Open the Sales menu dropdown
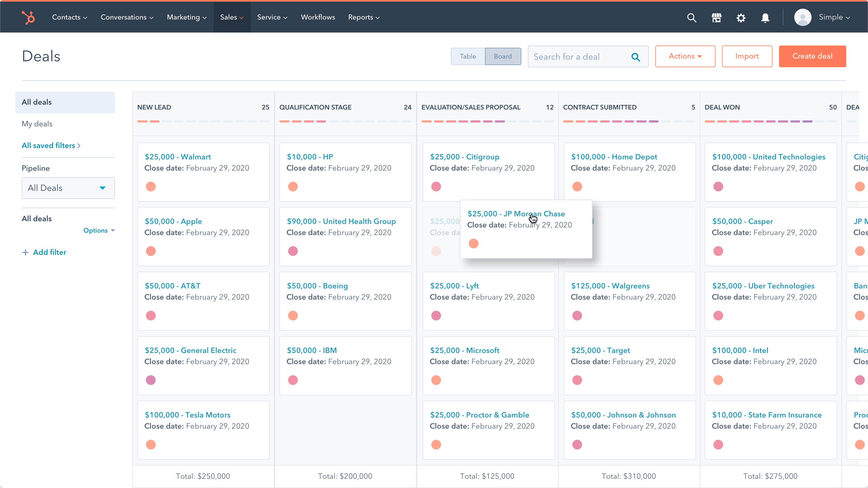Image resolution: width=868 pixels, height=488 pixels. point(232,17)
